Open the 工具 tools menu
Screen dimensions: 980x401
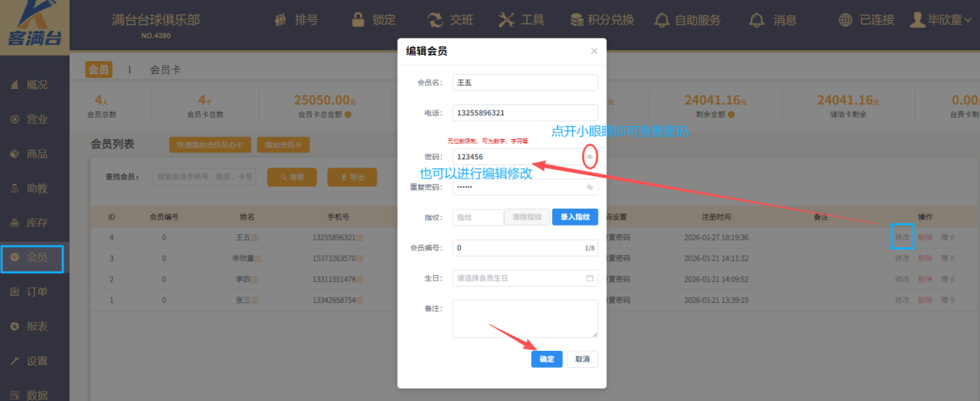click(x=521, y=20)
